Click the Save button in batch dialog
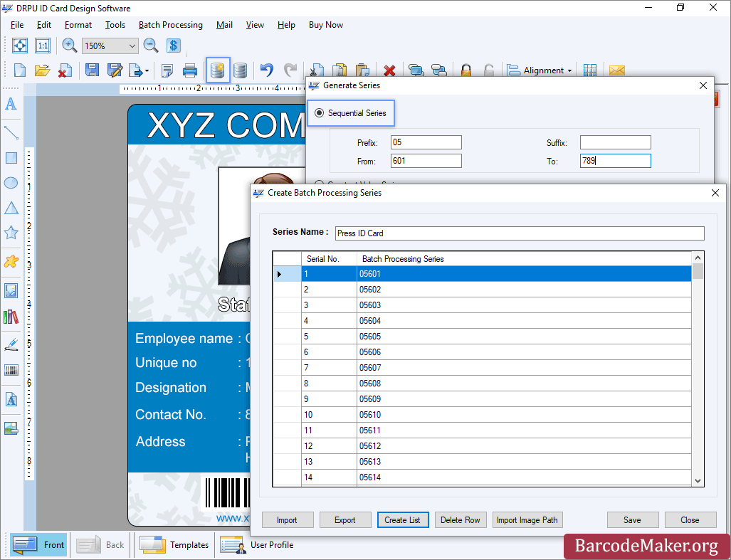This screenshot has width=731, height=560. 633,520
